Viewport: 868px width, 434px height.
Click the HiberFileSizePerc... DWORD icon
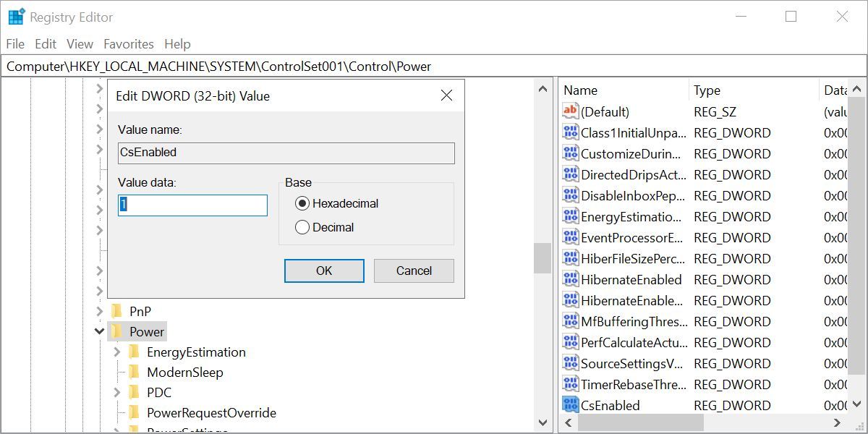(x=571, y=258)
